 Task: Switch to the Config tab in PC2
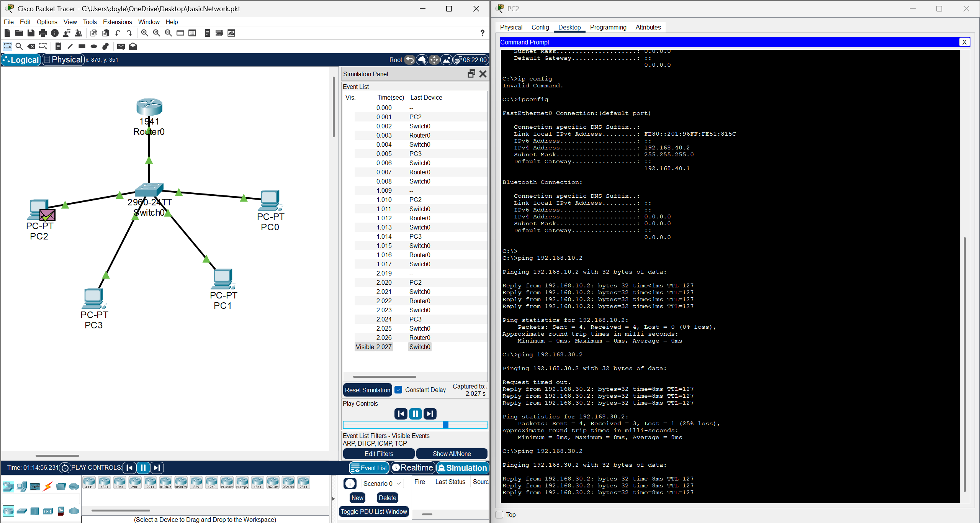click(x=540, y=27)
